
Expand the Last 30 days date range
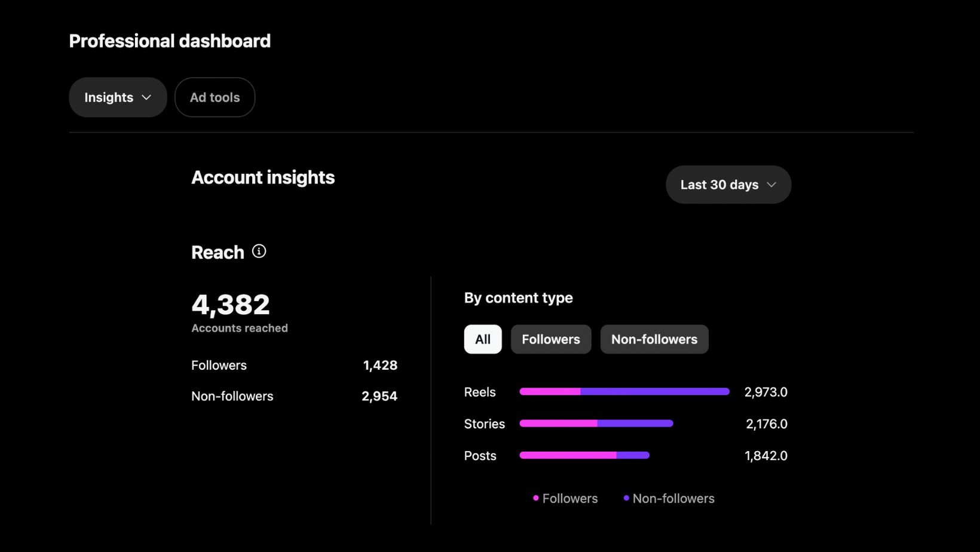tap(728, 185)
